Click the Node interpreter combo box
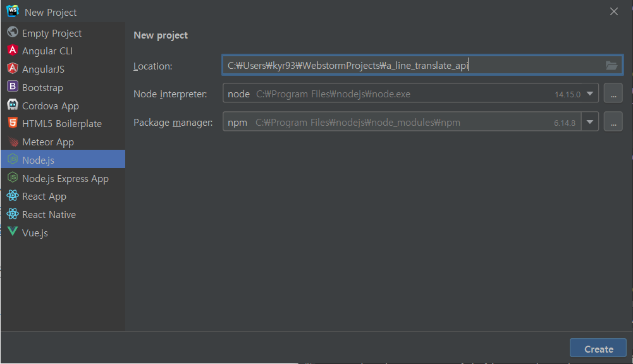 click(x=410, y=94)
